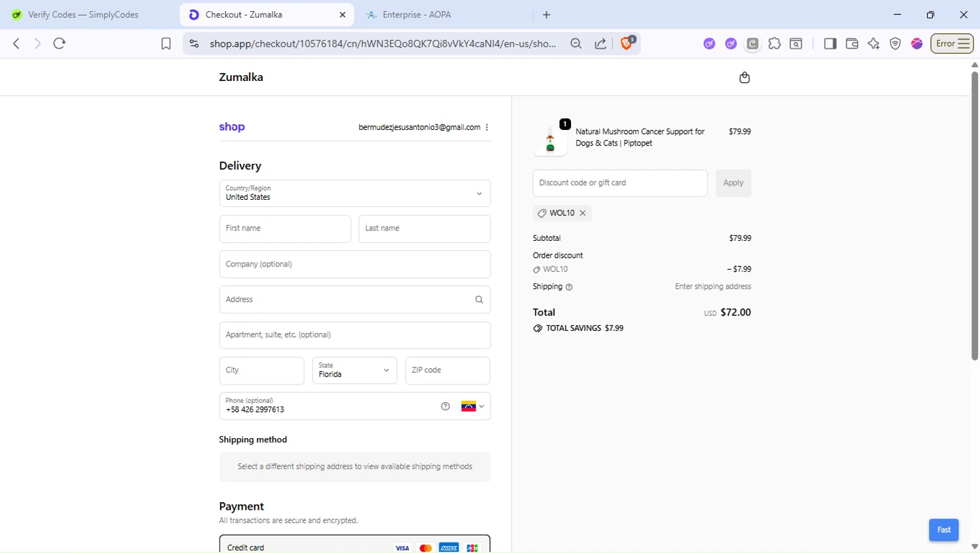Bookmark this page with the bookmark icon
This screenshot has height=553, width=980.
click(166, 44)
